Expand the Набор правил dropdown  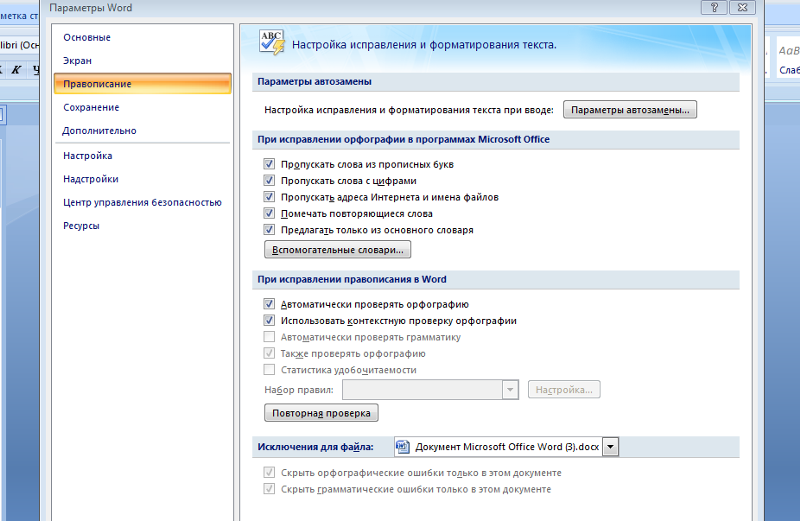[510, 390]
